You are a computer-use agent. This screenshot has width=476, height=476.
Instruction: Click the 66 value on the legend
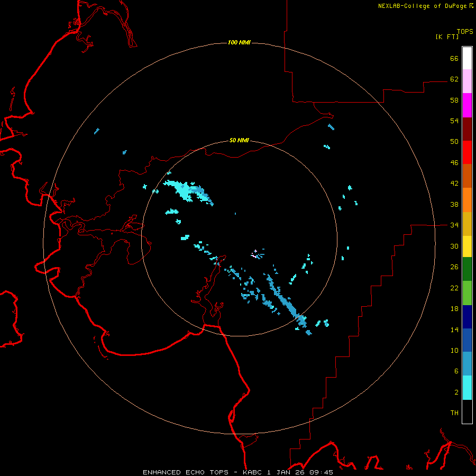pos(454,58)
